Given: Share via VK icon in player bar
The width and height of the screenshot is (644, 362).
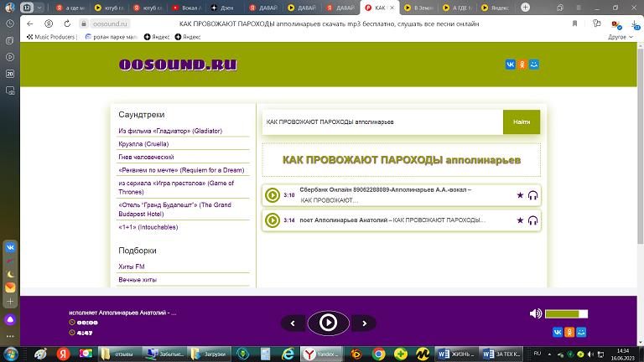Looking at the screenshot, I should click(x=558, y=332).
